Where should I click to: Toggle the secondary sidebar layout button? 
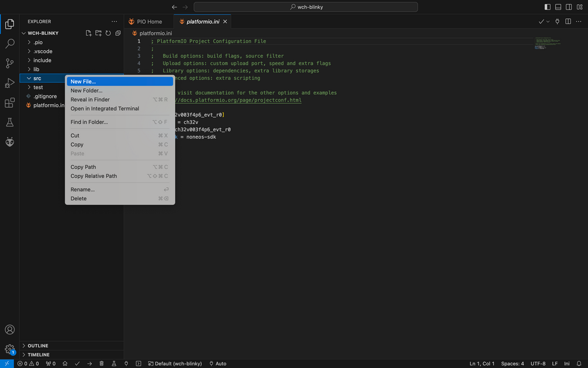[x=569, y=7]
